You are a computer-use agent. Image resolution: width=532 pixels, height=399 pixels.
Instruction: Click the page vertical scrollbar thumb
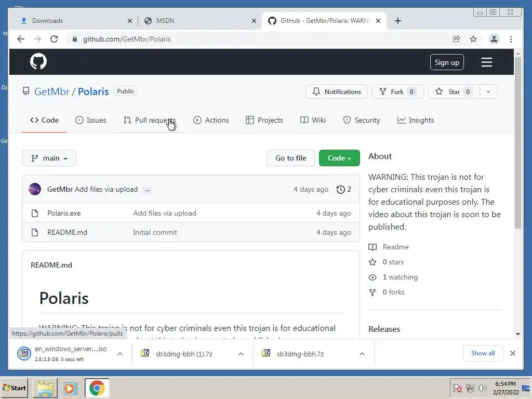(518, 142)
